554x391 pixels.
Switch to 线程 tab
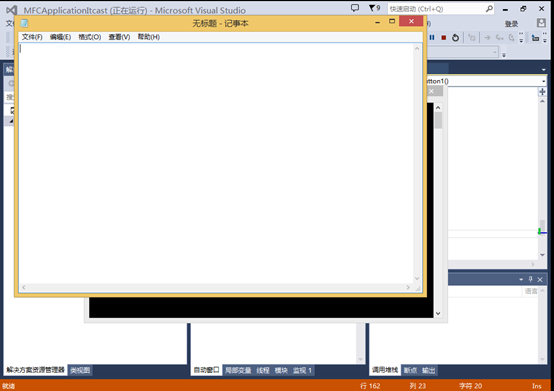coord(263,370)
